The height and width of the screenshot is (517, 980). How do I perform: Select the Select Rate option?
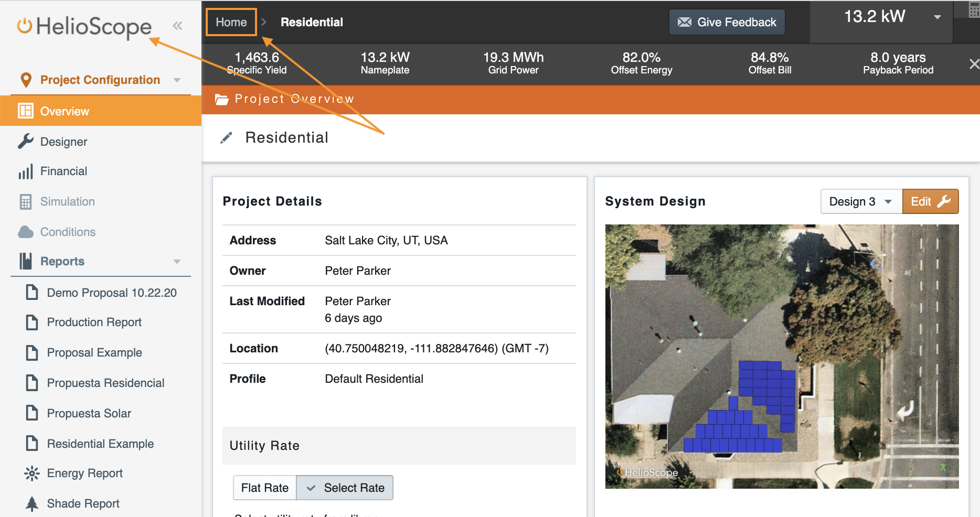click(345, 488)
